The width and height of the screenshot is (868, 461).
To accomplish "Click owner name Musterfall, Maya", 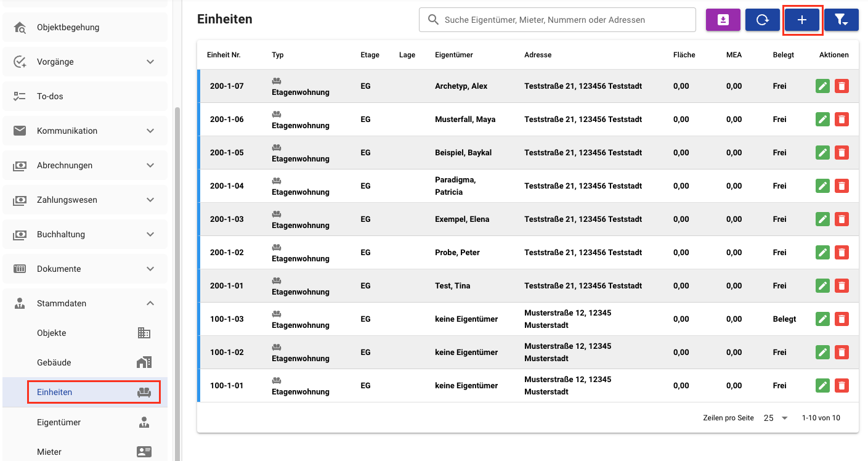I will pyautogui.click(x=465, y=120).
